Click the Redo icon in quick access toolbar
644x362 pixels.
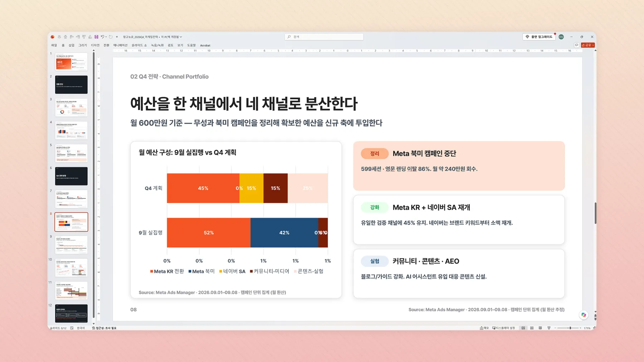(111, 37)
